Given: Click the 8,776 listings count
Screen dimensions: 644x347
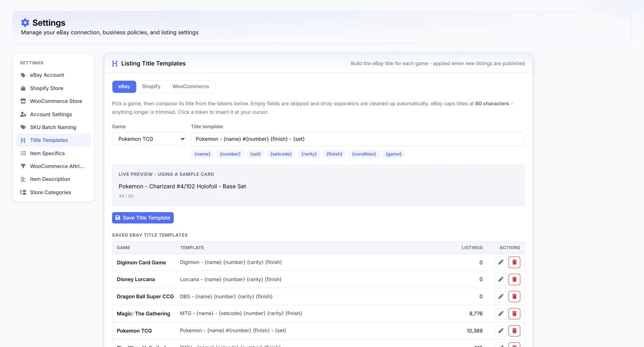Looking at the screenshot, I should pyautogui.click(x=476, y=314).
